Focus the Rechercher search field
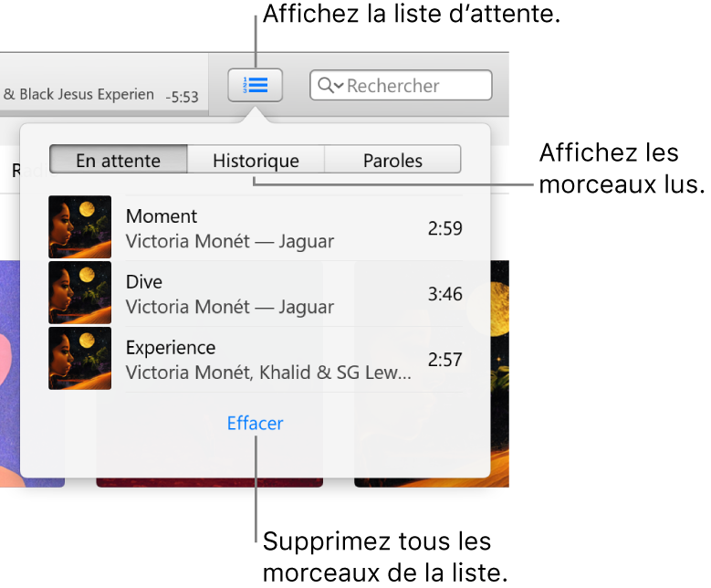 coord(416,86)
